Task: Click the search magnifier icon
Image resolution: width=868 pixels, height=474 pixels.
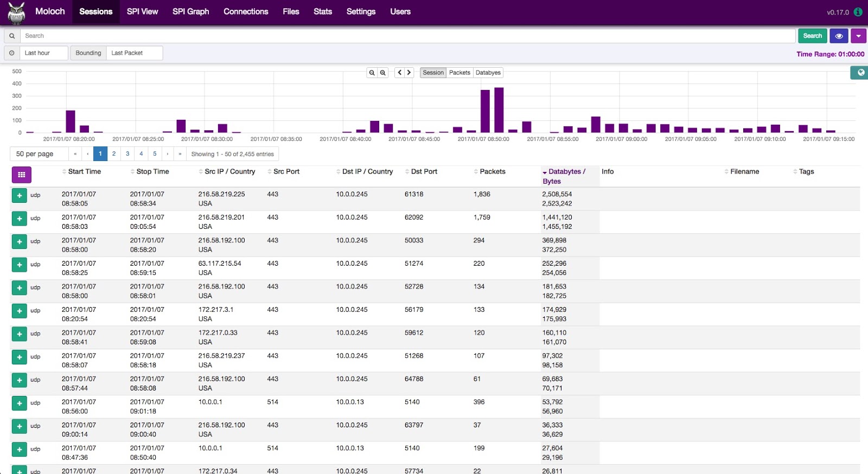Action: [x=12, y=36]
